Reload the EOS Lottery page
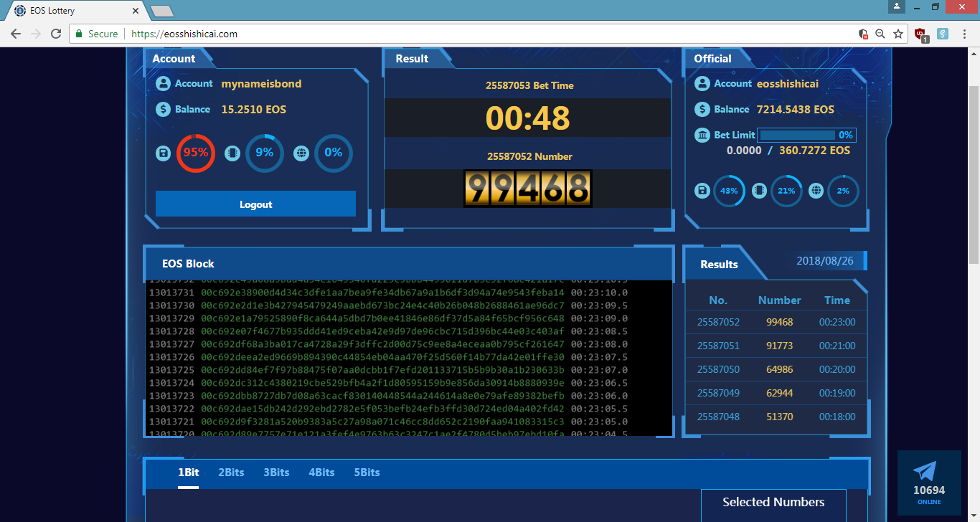 click(56, 34)
